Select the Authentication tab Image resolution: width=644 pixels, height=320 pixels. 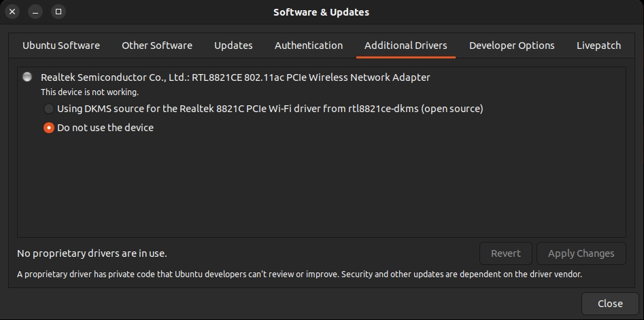(x=309, y=46)
